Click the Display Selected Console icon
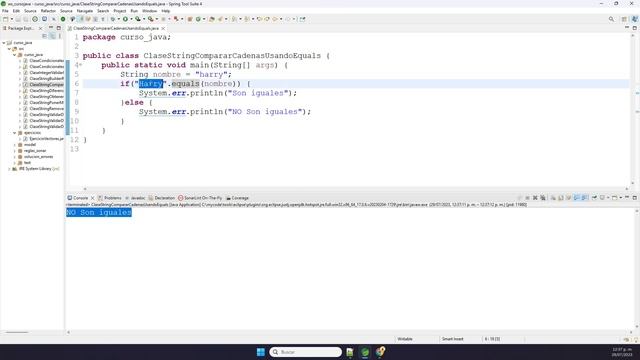640x360 pixels. (x=602, y=198)
